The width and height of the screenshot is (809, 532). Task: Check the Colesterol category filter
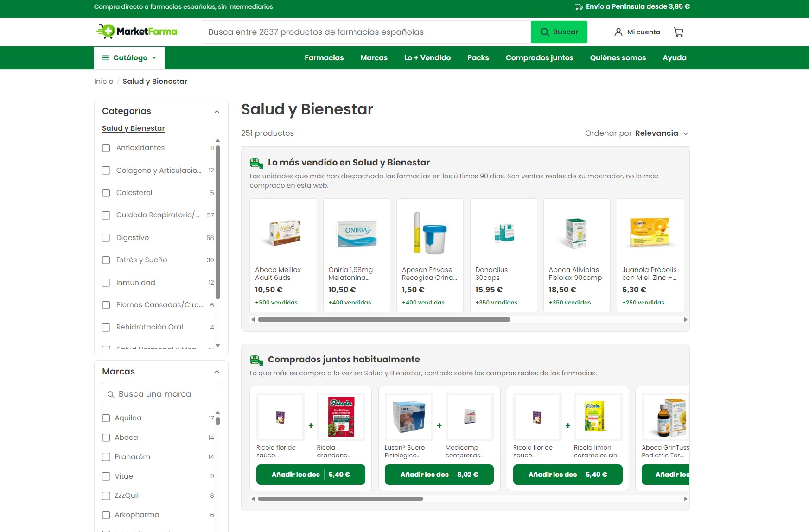click(x=106, y=193)
